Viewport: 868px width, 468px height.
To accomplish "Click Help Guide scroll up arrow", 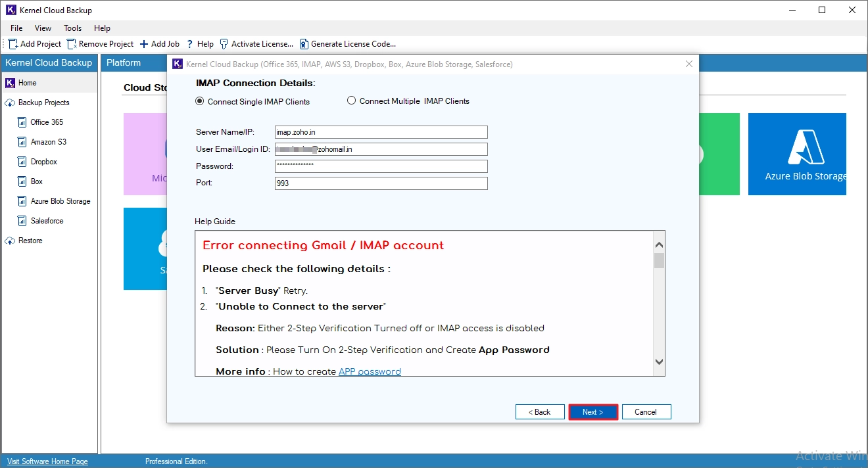I will tap(659, 245).
